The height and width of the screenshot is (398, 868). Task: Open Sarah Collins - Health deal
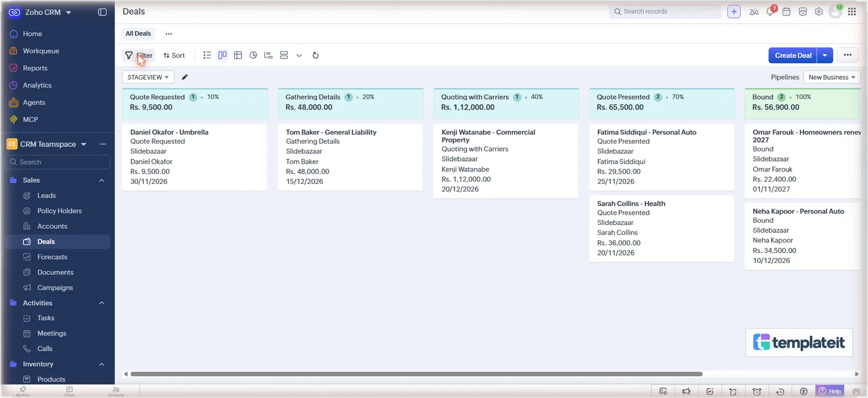point(631,204)
